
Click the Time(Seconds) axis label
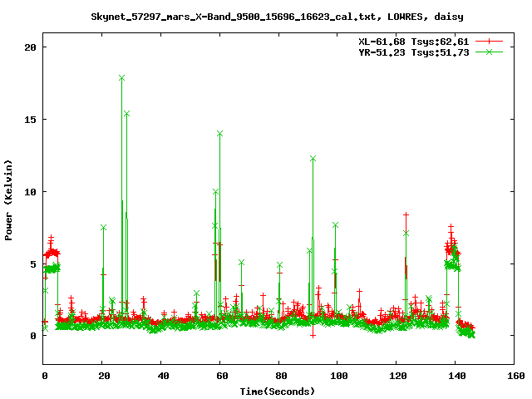point(278,392)
